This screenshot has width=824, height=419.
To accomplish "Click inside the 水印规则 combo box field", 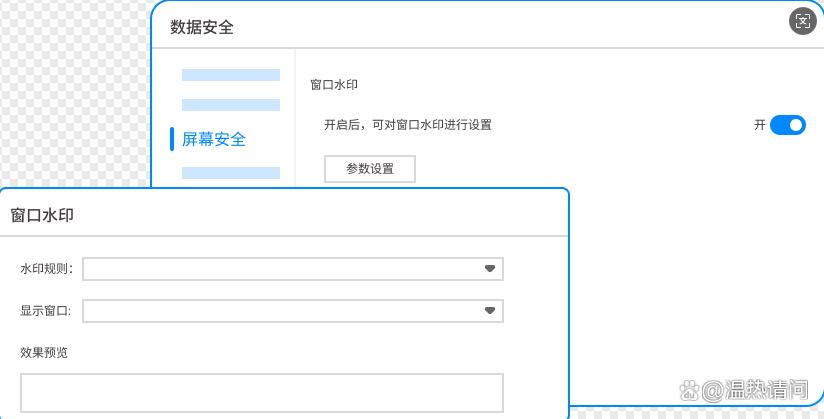I will [280, 269].
